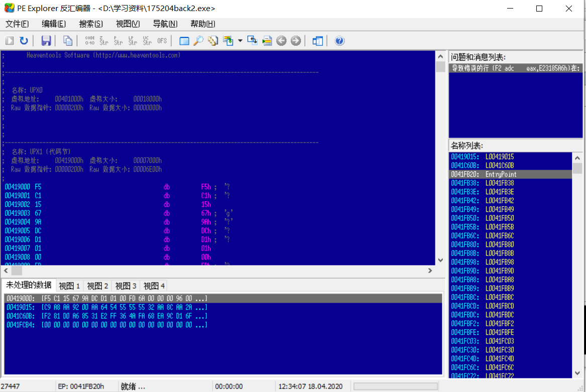586x392 pixels.
Task: Open dropdown arrow beside green arrow icon
Action: pos(240,41)
